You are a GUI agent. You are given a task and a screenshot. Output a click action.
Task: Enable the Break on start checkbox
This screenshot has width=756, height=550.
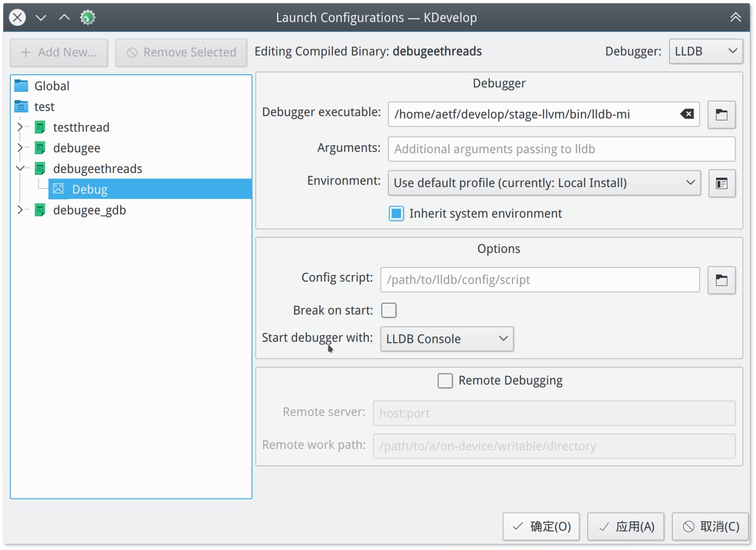389,310
